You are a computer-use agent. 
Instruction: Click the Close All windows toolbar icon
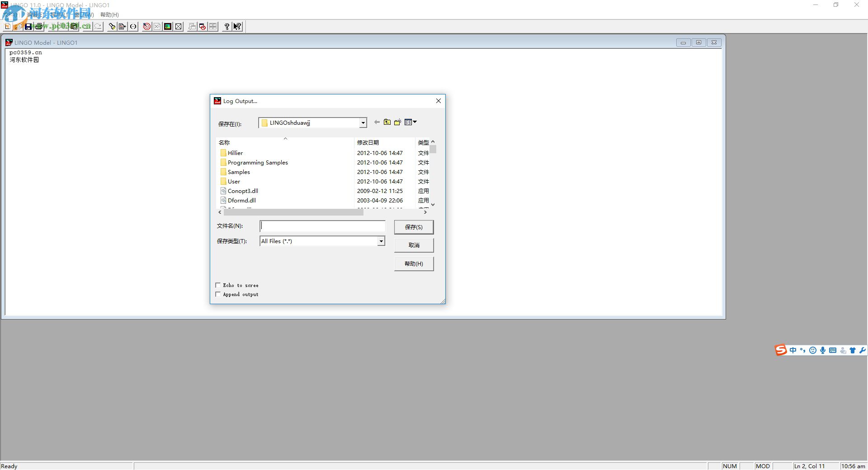(203, 27)
